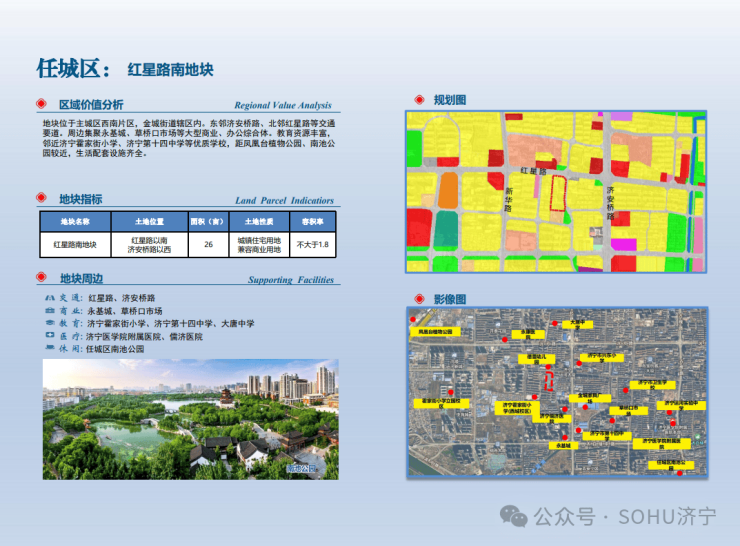Click the 土地性质 table header
740x546 pixels.
pos(259,221)
